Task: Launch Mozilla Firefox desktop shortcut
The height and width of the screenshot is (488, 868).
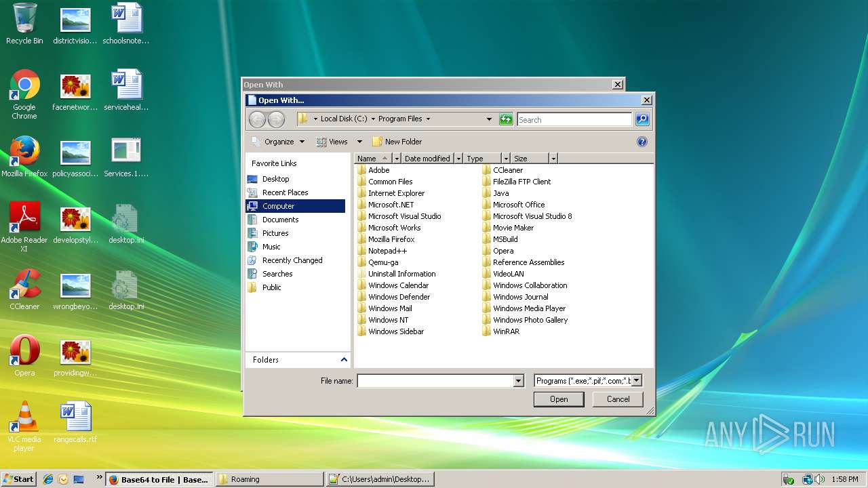Action: coord(24,157)
